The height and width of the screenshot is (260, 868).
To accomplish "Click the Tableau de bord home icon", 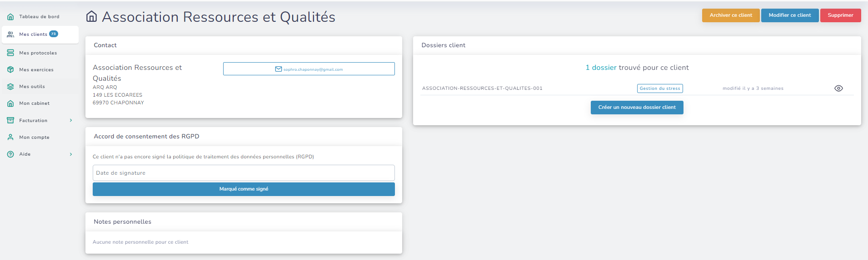I will 10,17.
